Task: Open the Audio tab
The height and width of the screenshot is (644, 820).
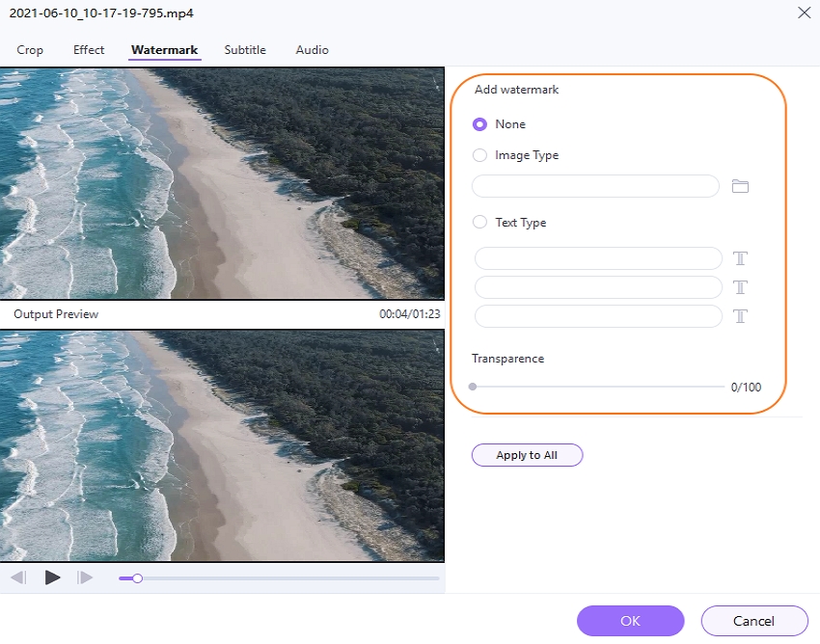Action: 312,50
